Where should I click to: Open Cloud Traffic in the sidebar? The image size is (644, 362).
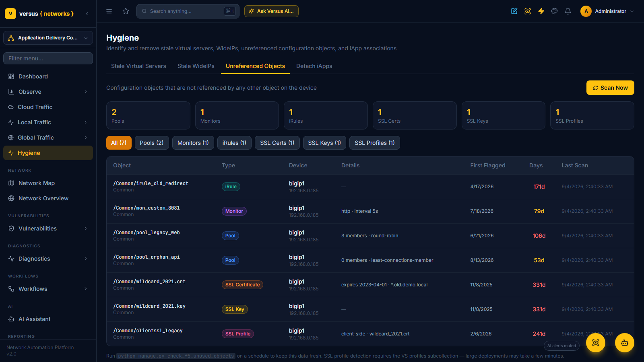48,107
